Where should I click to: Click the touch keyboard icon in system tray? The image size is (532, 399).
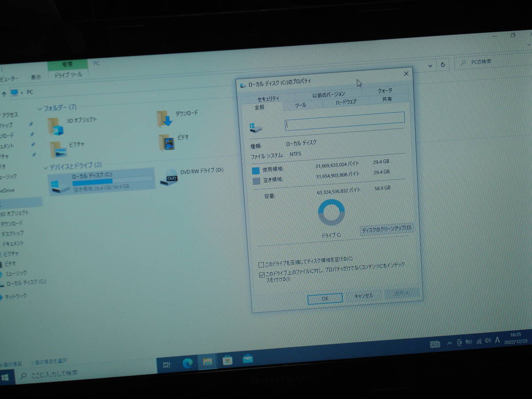point(435,344)
